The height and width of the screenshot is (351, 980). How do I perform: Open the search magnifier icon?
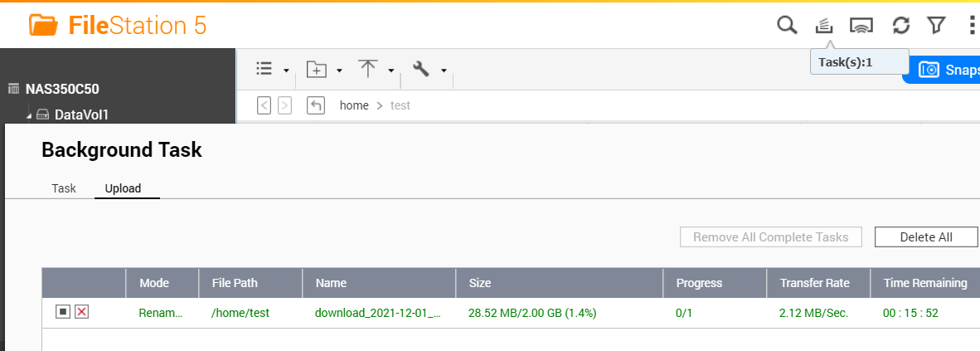click(787, 26)
